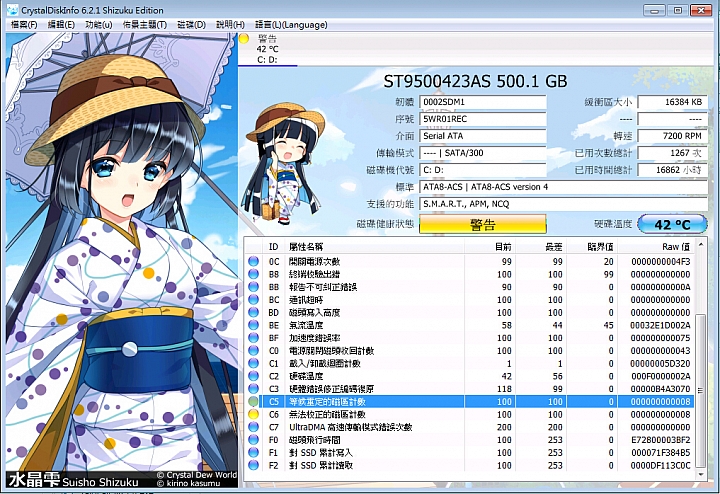
Task: Click raw value E72800003BF2 in row F0
Action: tap(660, 439)
